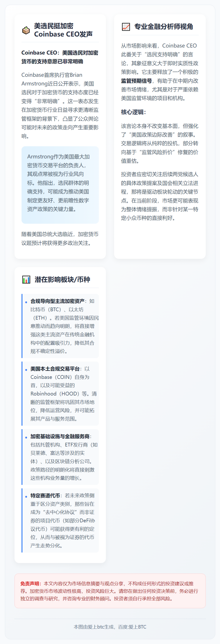Click paragraph starting 投资者应密切关注后续两党候选人

coord(160,196)
